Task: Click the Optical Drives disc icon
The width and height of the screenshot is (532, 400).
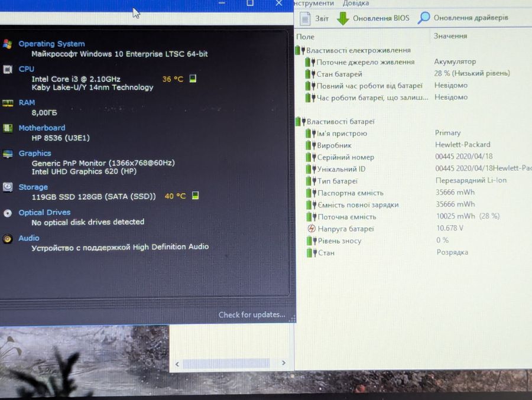Action: tap(8, 213)
